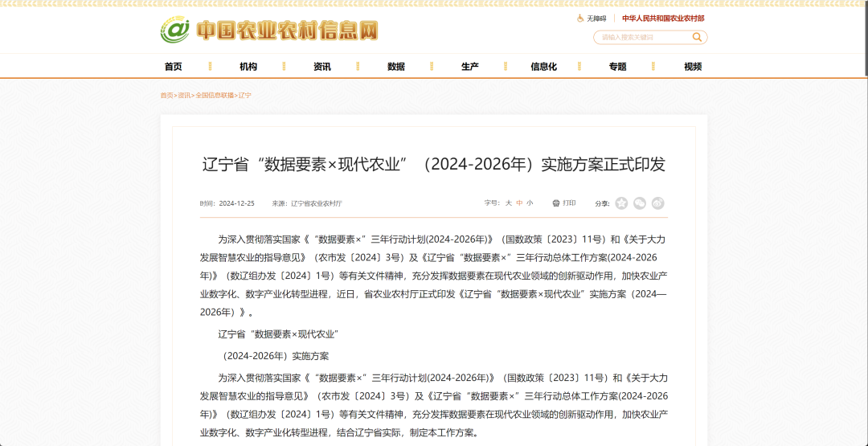Open the 视频 navigation menu

(x=693, y=67)
